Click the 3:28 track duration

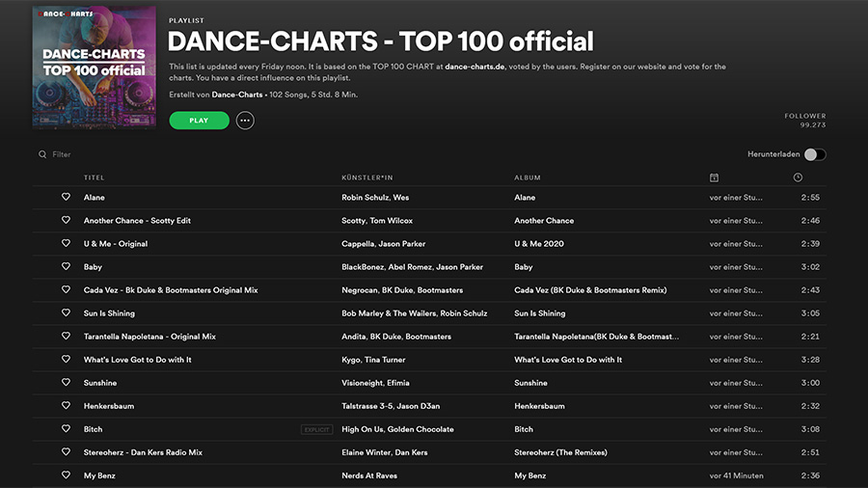coord(810,360)
